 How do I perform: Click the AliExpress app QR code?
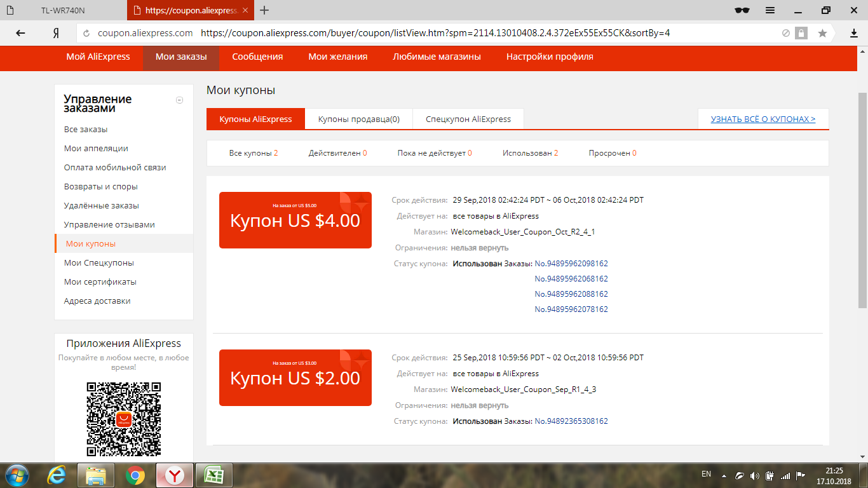(x=124, y=419)
